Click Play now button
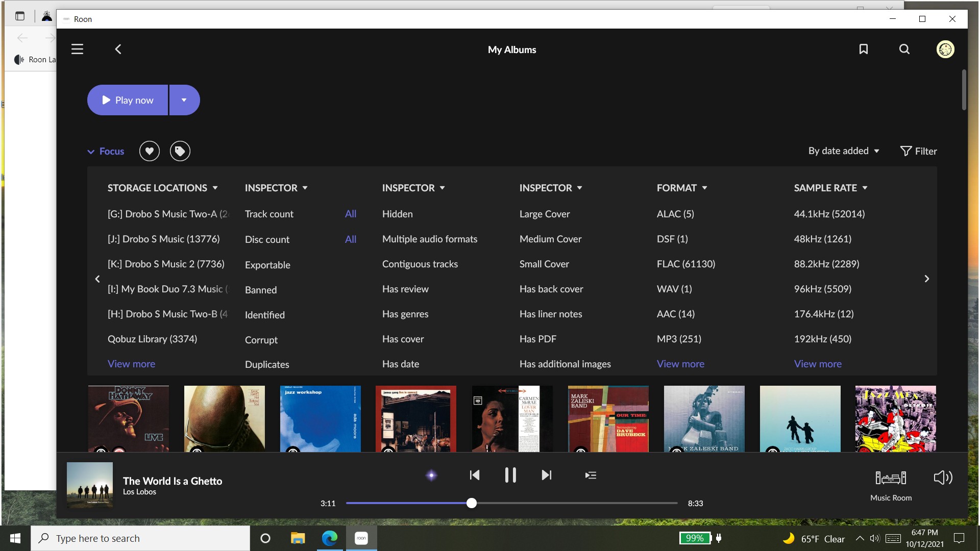The width and height of the screenshot is (980, 551). coord(128,100)
